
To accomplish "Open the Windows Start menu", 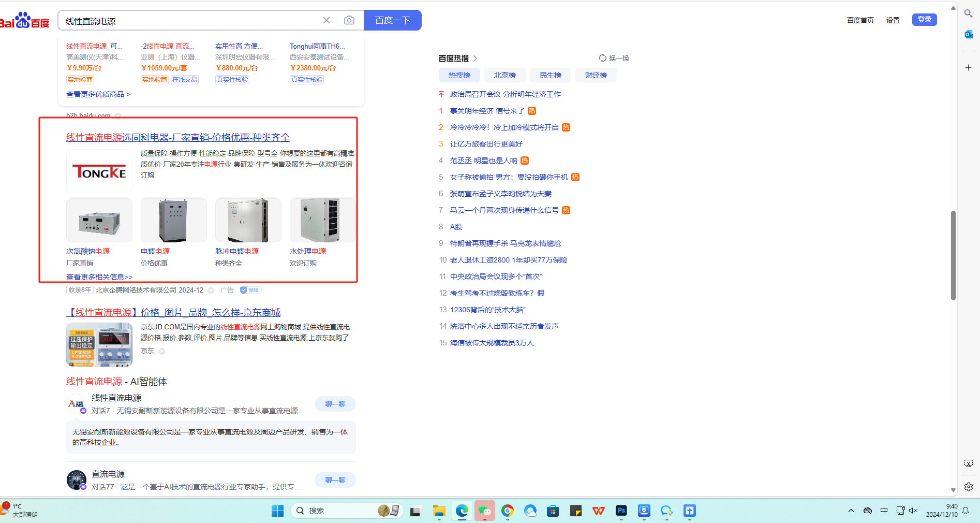I will (278, 511).
